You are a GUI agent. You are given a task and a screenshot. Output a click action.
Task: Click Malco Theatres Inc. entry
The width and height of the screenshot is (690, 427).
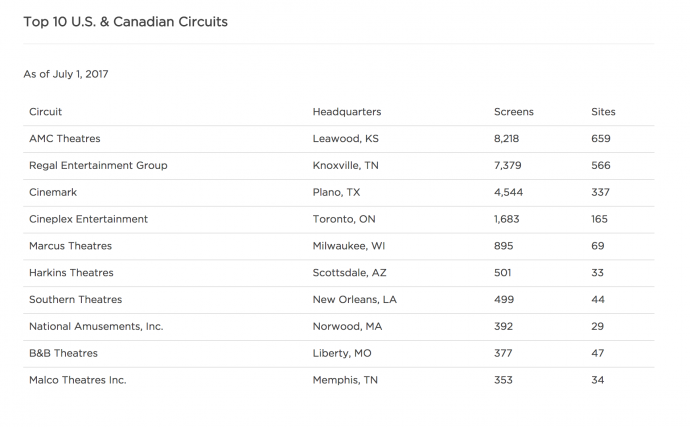coord(78,380)
